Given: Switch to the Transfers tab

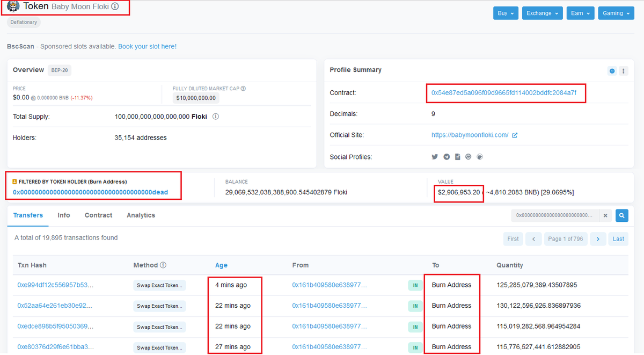Looking at the screenshot, I should 28,215.
